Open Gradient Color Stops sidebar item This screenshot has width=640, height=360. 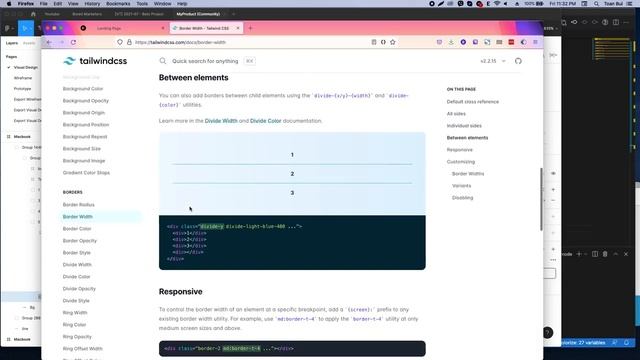coord(86,173)
